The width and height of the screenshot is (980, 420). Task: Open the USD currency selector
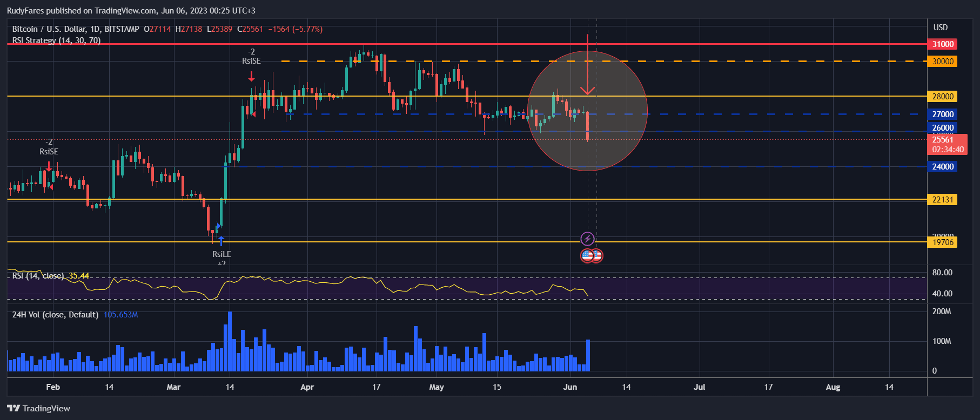click(941, 28)
